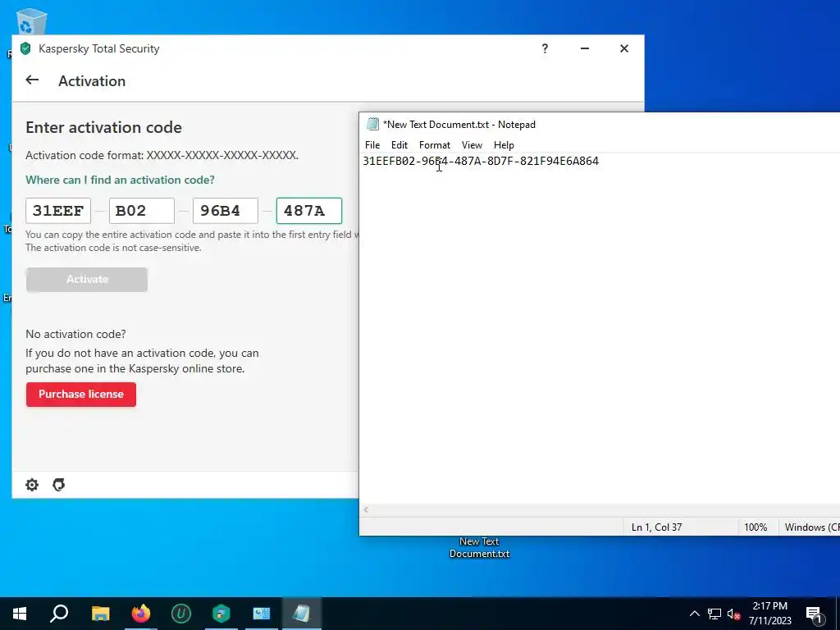Minimize the Kaspersky window

click(584, 48)
